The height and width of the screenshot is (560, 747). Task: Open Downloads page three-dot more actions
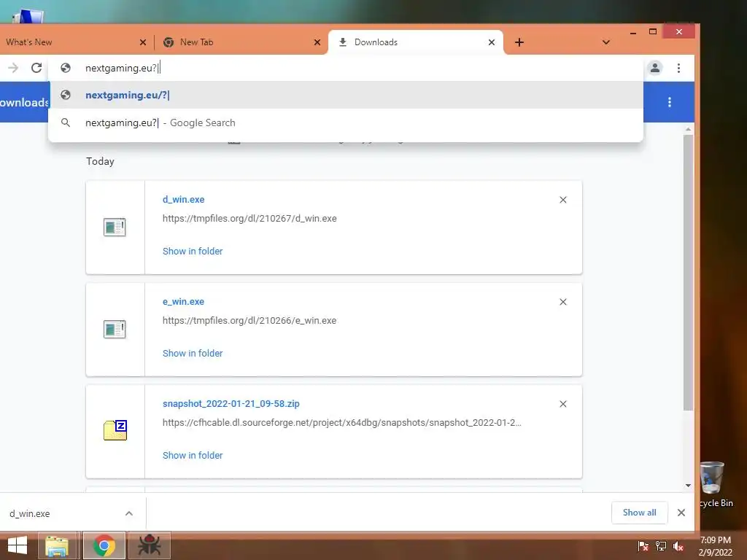[670, 102]
